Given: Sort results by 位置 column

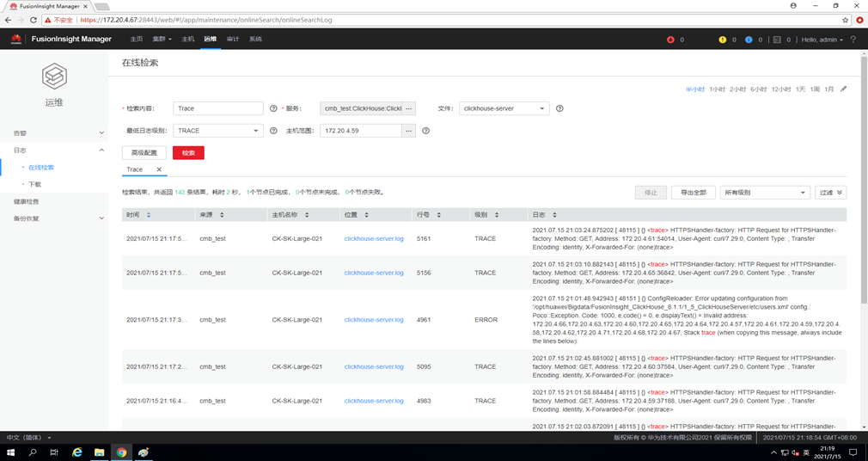Looking at the screenshot, I should tap(366, 215).
